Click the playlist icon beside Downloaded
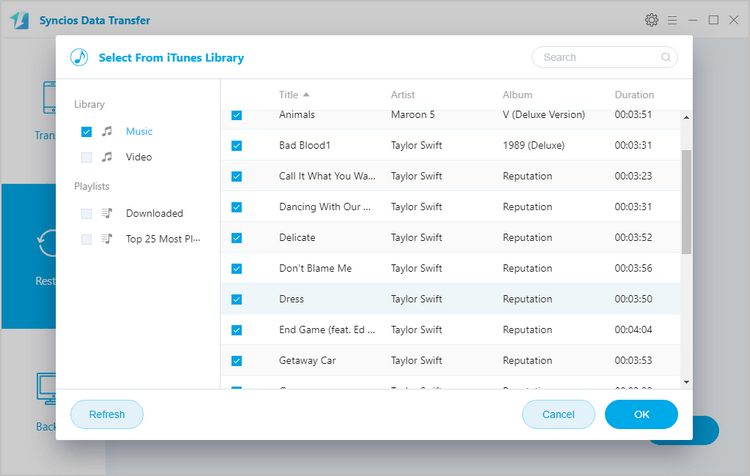Screen dimensions: 750x476 pyautogui.click(x=107, y=213)
